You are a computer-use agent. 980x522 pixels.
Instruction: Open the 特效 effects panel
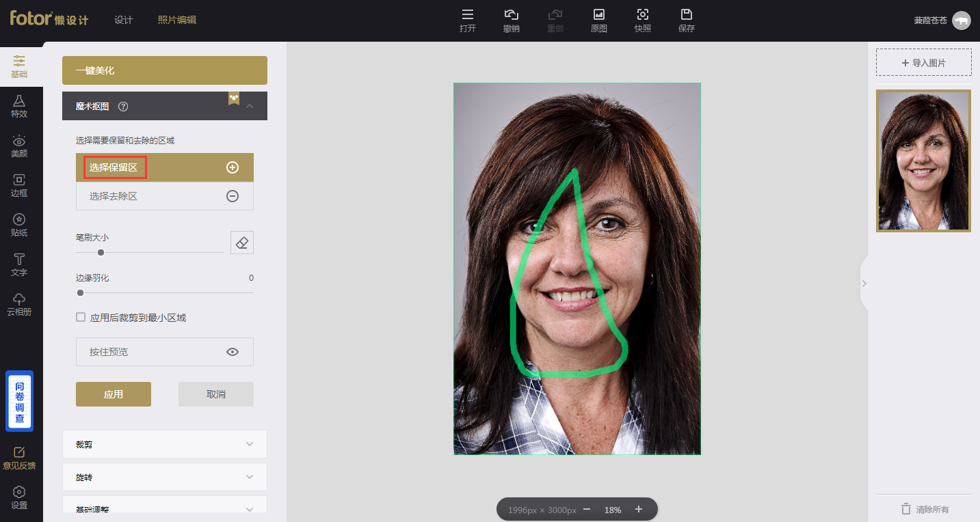tap(19, 106)
